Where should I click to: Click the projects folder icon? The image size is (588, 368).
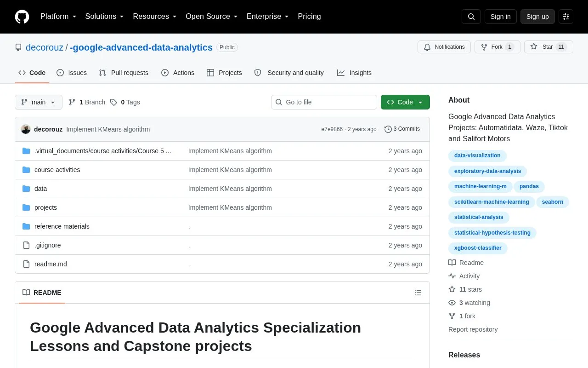click(x=26, y=207)
